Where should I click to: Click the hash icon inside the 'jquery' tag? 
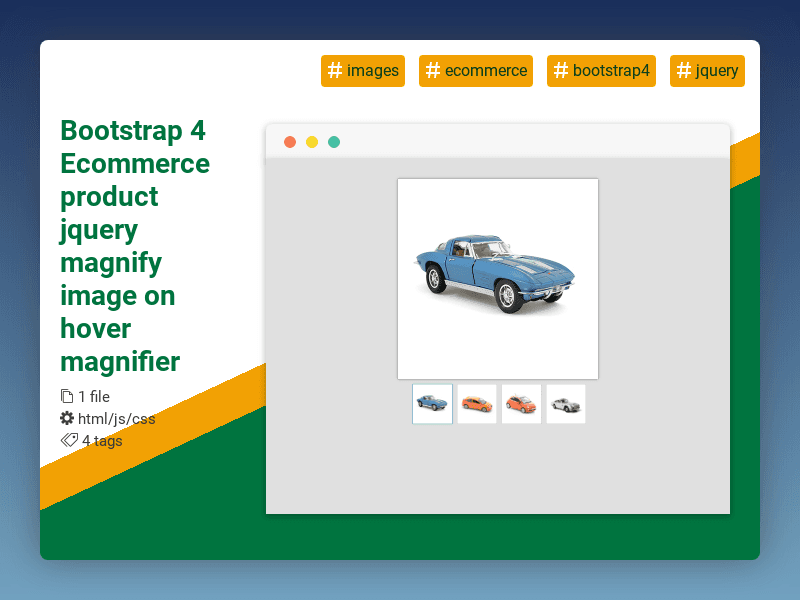click(x=684, y=71)
